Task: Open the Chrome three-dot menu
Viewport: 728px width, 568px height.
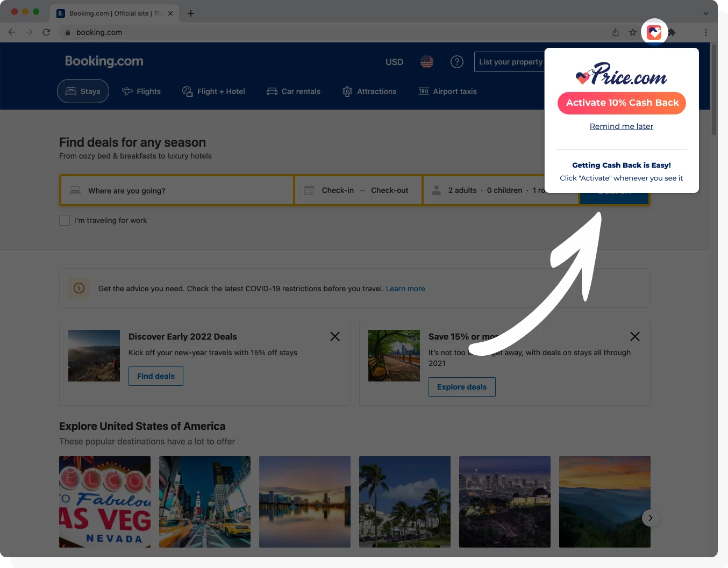Action: (706, 32)
